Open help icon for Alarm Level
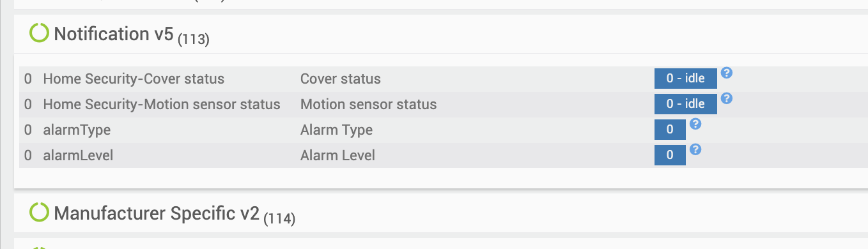 click(x=695, y=149)
